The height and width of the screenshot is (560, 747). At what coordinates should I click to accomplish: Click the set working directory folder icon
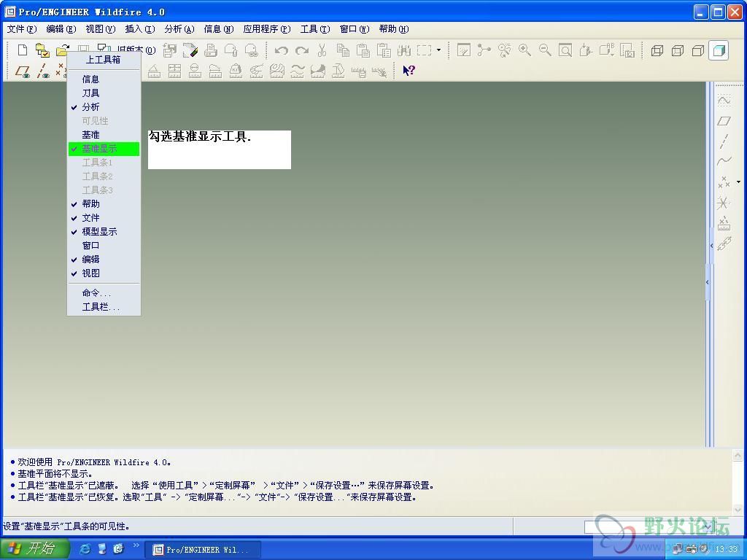[x=42, y=50]
